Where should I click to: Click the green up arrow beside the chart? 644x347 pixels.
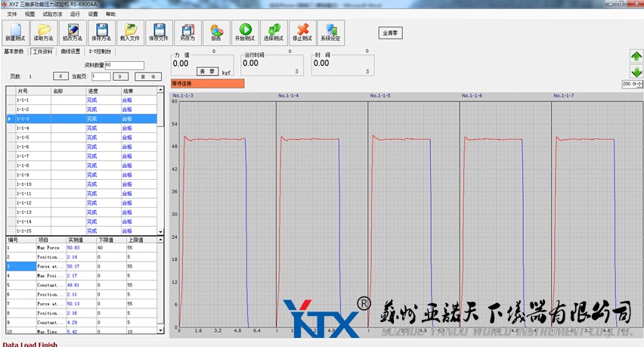[636, 57]
